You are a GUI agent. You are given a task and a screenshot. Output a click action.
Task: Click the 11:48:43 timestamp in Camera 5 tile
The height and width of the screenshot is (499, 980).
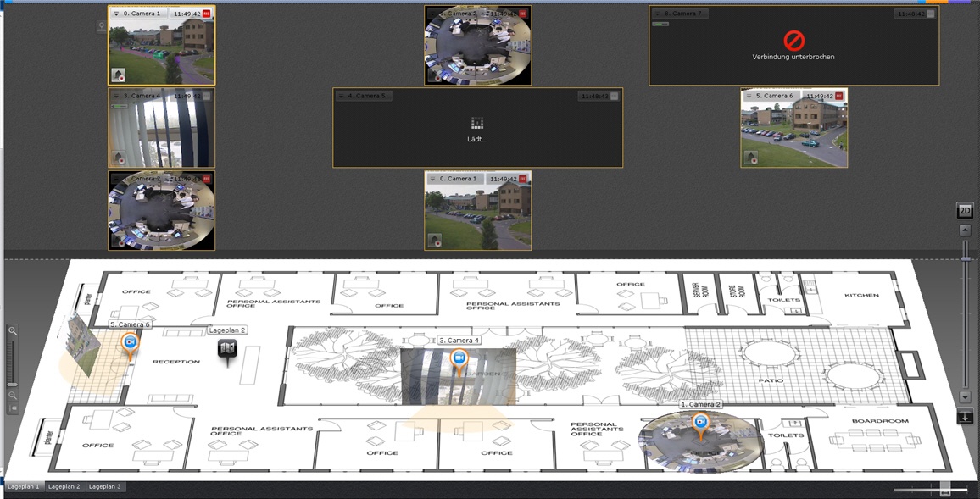[593, 97]
